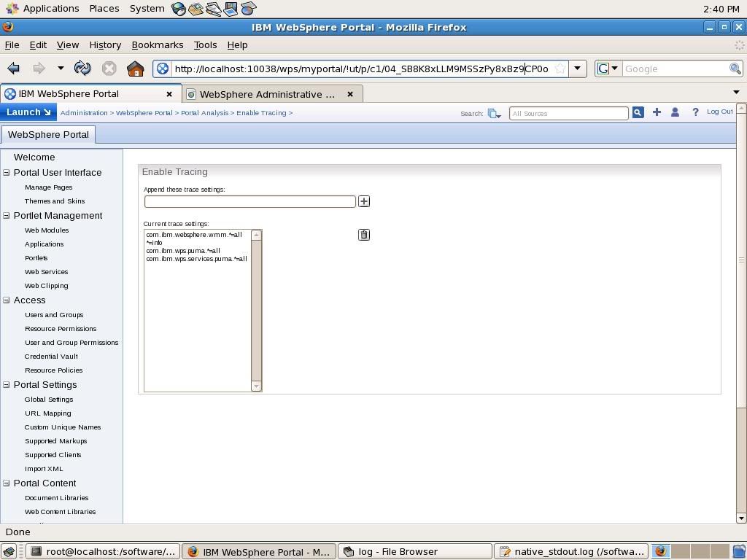Open the History menu
The image size is (747, 560).
(x=105, y=44)
